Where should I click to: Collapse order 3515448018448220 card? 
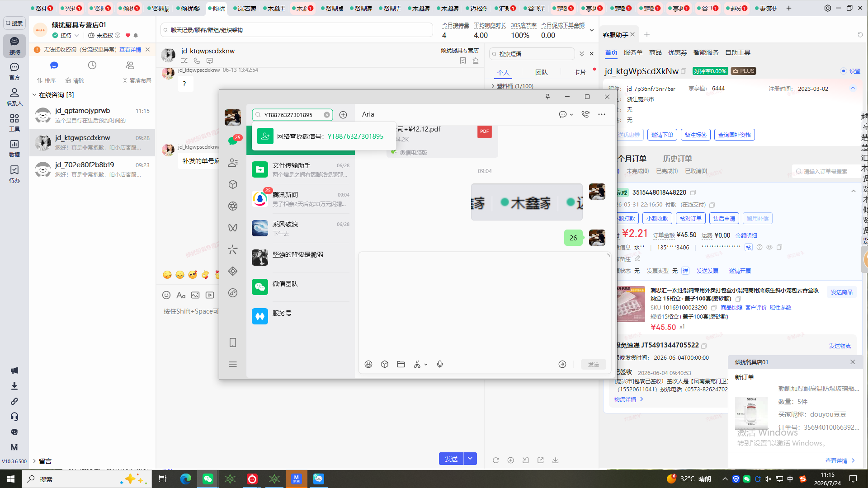[x=854, y=191]
